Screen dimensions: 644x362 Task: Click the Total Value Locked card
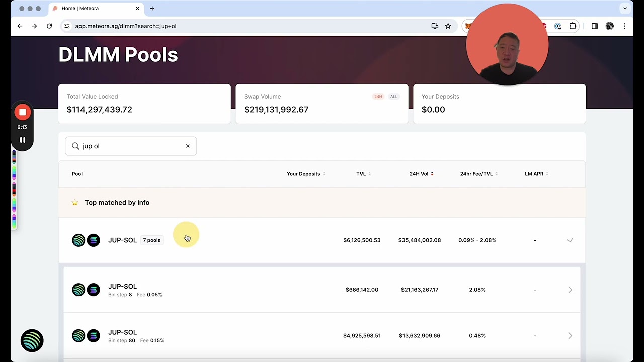(x=144, y=104)
